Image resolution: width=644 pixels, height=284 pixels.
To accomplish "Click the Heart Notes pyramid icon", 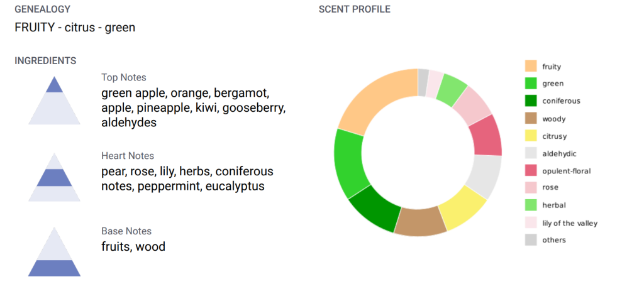I will point(54,178).
